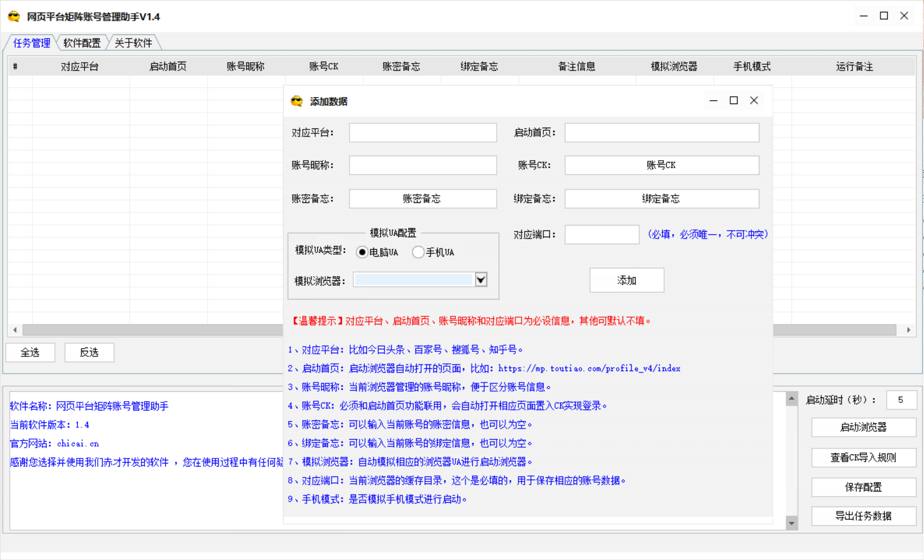924x560 pixels.
Task: Click the 添加 button in the dialog
Action: (627, 280)
